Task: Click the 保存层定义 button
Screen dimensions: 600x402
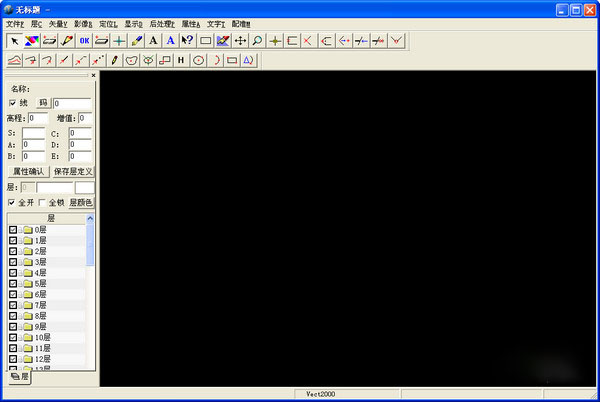Action: (x=73, y=172)
